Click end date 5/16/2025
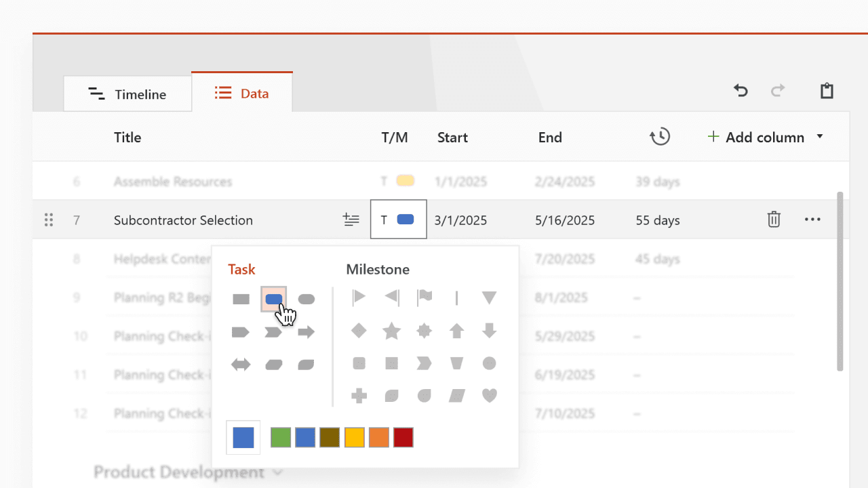Screen dimensions: 868x488 pyautogui.click(x=565, y=220)
